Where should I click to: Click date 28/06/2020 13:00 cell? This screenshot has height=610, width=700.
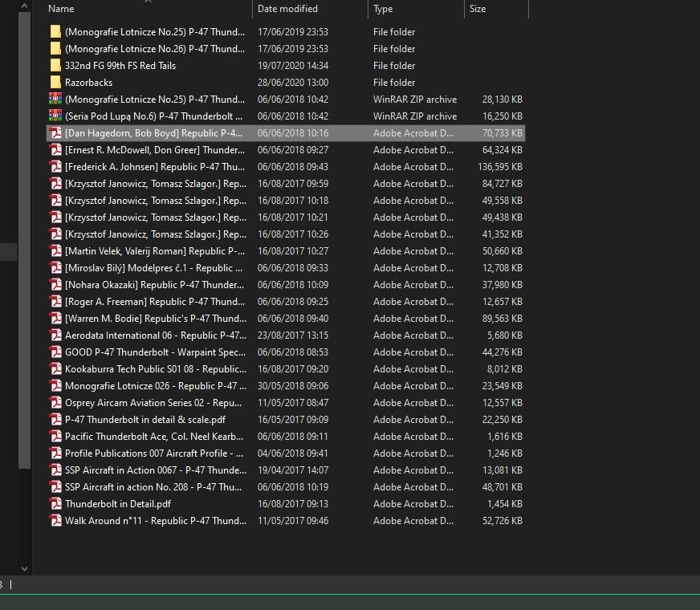(293, 82)
